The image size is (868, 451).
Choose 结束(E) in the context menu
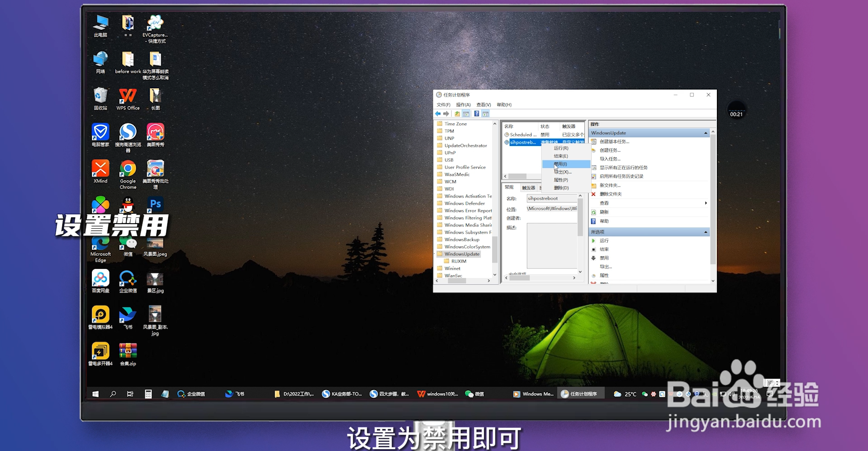(566, 156)
